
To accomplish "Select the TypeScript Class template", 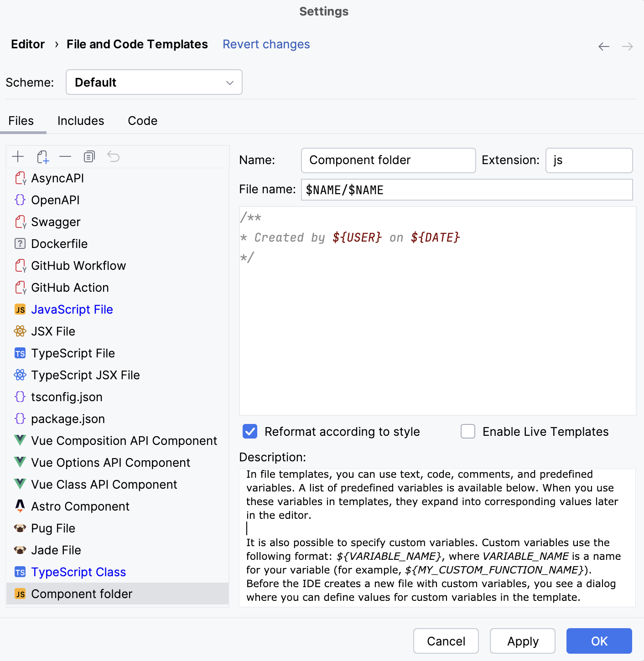I will 78,572.
